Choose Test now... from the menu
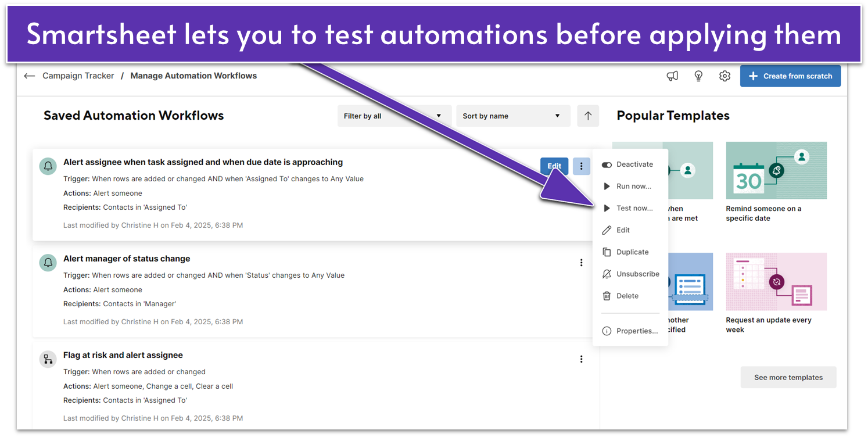The height and width of the screenshot is (437, 868). pos(630,208)
